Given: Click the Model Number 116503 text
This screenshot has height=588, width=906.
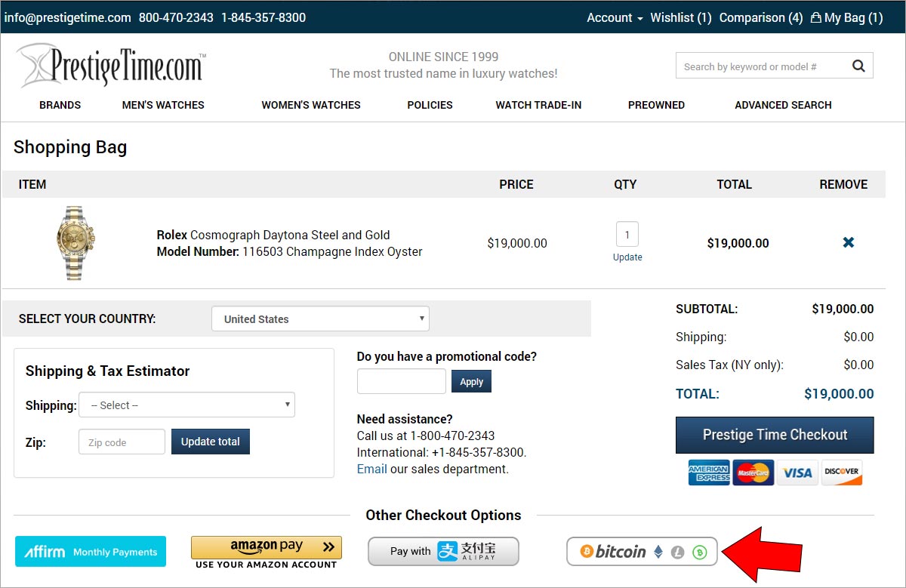Looking at the screenshot, I should [x=289, y=251].
